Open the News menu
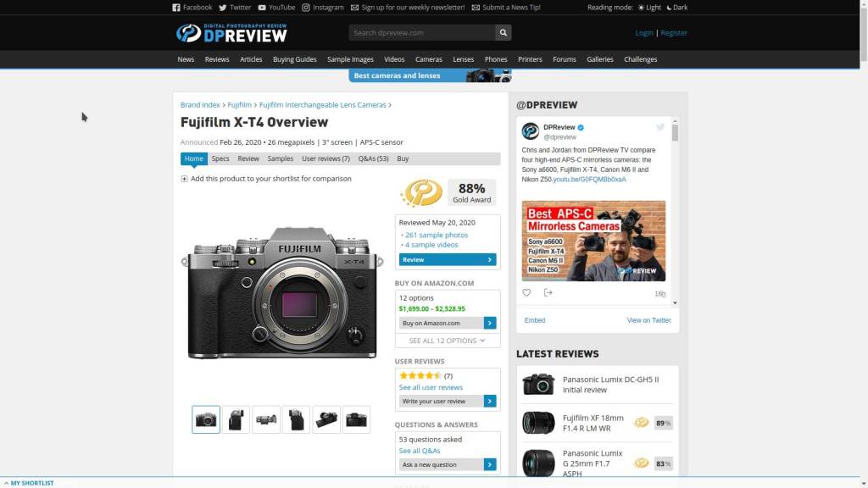Screen dimensions: 868x488 point(186,59)
